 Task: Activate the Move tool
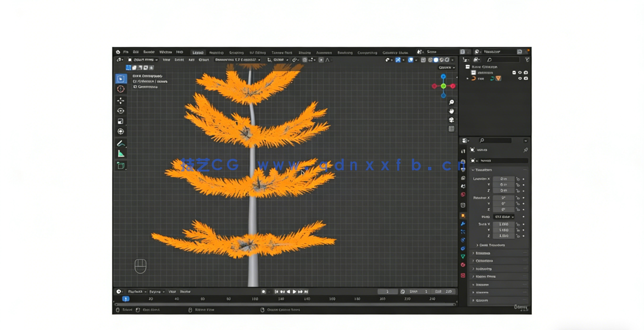121,101
